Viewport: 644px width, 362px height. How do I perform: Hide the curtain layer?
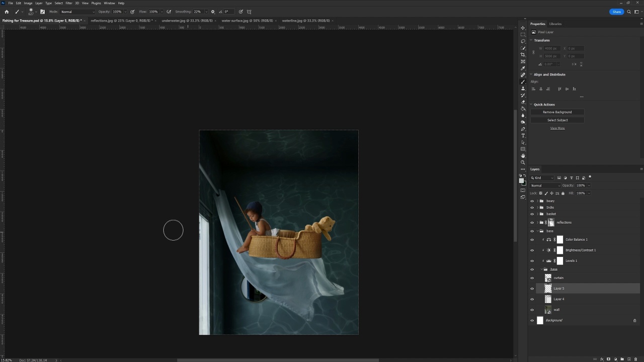[532, 278]
